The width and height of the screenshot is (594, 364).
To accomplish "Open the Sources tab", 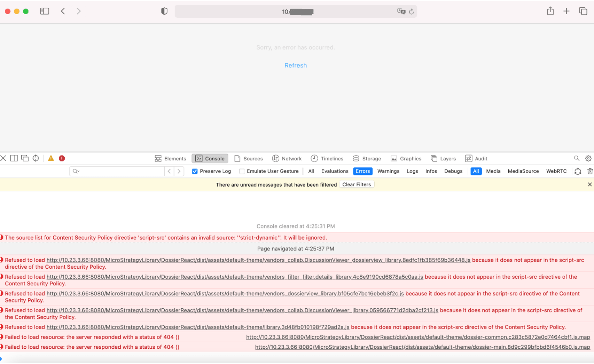I will coord(249,159).
